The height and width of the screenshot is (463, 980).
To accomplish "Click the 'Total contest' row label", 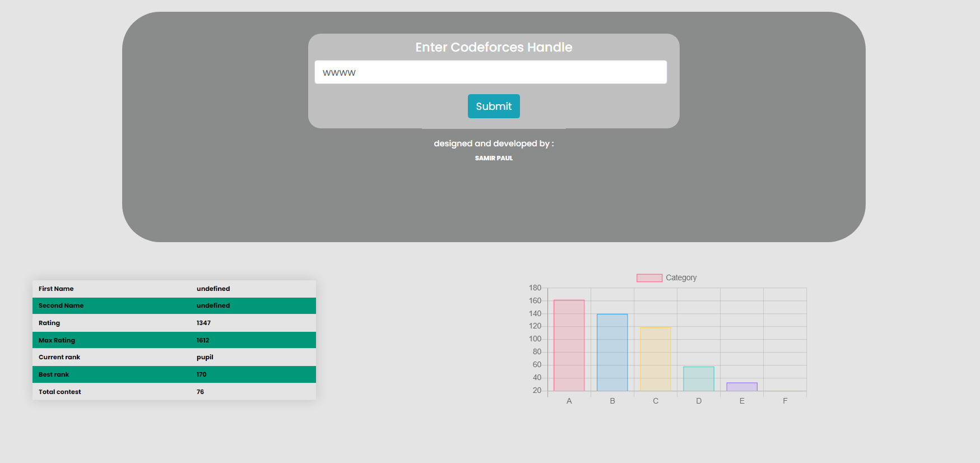I will point(60,392).
